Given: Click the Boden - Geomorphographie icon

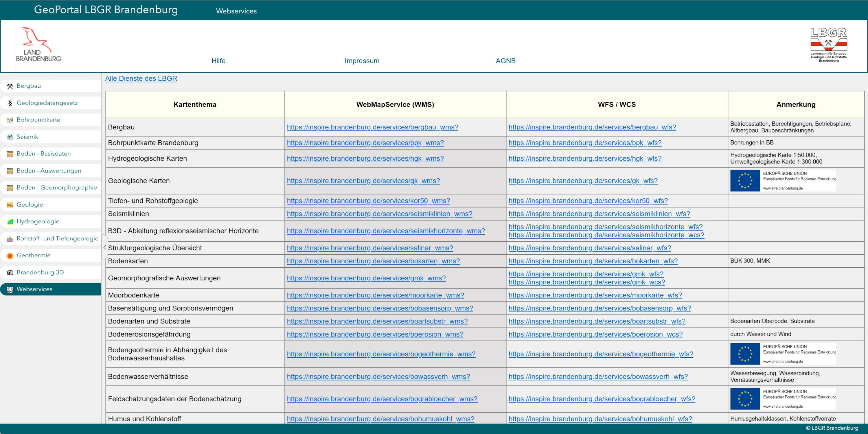Looking at the screenshot, I should [10, 188].
